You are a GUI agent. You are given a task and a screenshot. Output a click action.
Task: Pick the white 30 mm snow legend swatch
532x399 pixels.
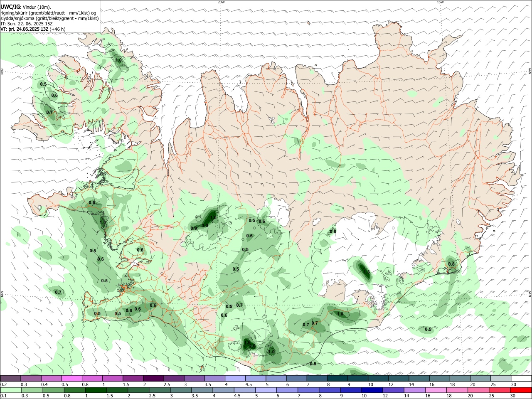(x=521, y=379)
